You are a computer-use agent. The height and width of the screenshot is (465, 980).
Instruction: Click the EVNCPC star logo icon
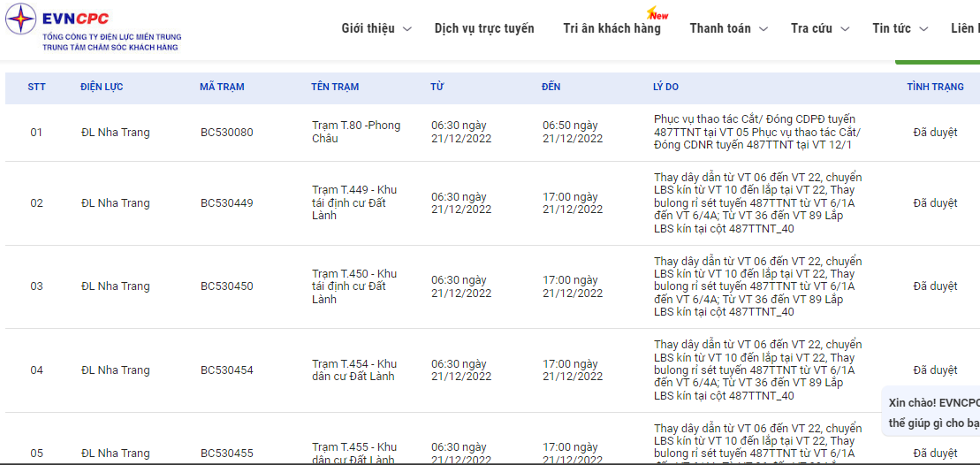click(21, 19)
